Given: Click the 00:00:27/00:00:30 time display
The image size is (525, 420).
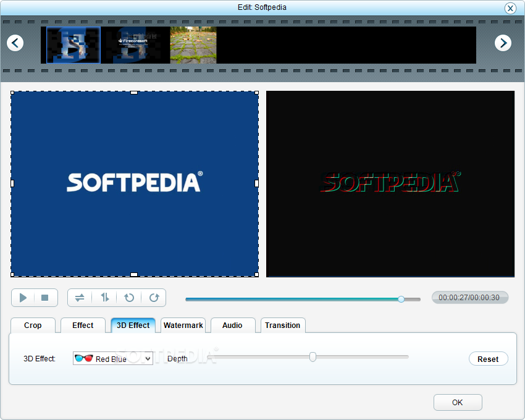Looking at the screenshot, I should [x=469, y=298].
